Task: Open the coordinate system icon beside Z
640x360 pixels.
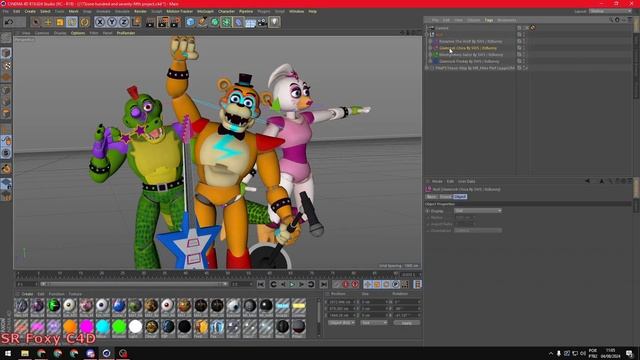Action: tap(136, 22)
